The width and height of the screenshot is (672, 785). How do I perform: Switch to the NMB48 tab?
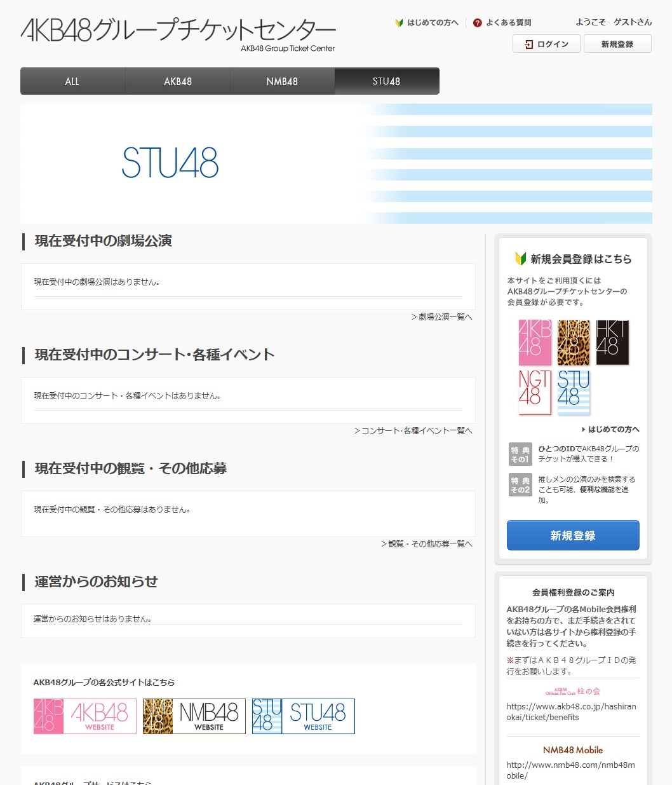(282, 81)
